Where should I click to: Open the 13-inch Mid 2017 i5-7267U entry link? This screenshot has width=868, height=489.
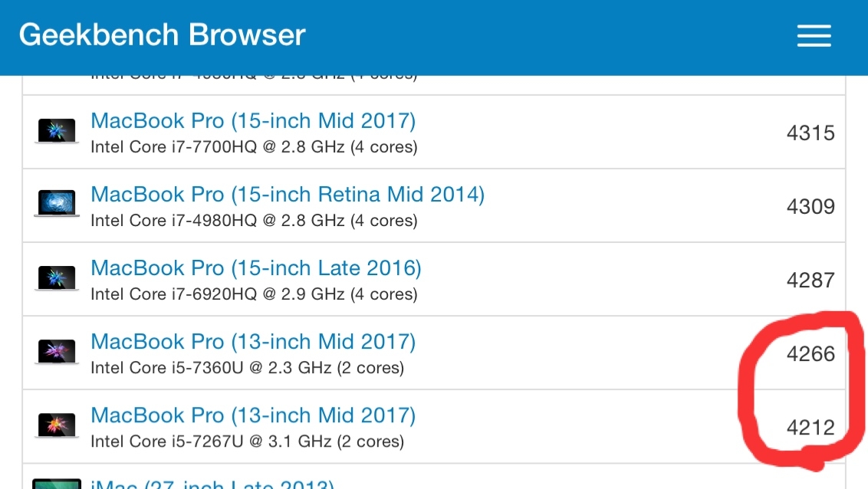(x=253, y=415)
